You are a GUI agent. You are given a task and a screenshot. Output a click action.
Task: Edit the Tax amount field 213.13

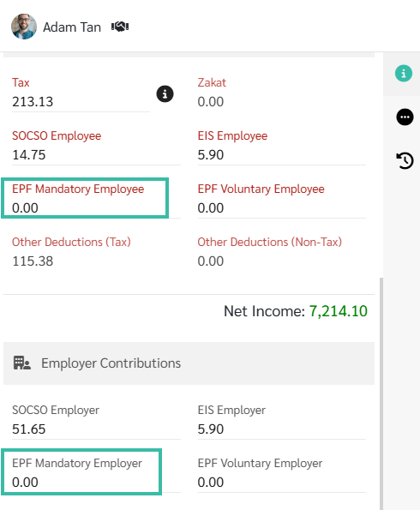point(81,102)
